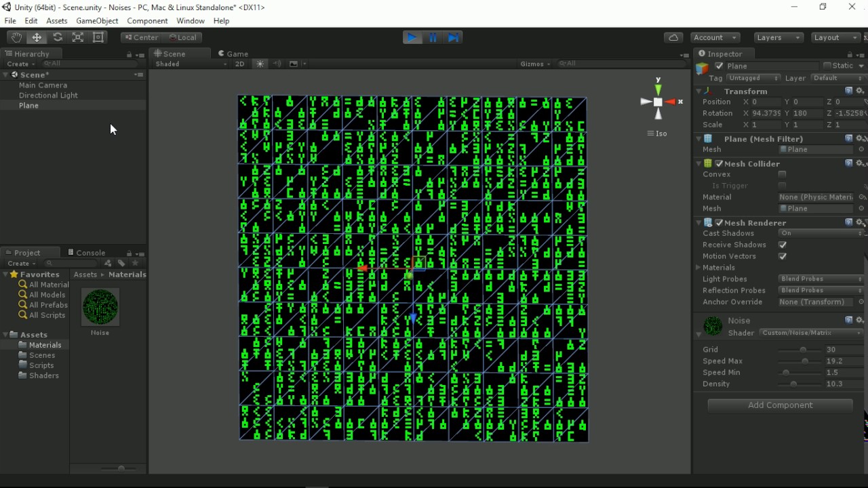Open the GameObject menu

(x=97, y=21)
